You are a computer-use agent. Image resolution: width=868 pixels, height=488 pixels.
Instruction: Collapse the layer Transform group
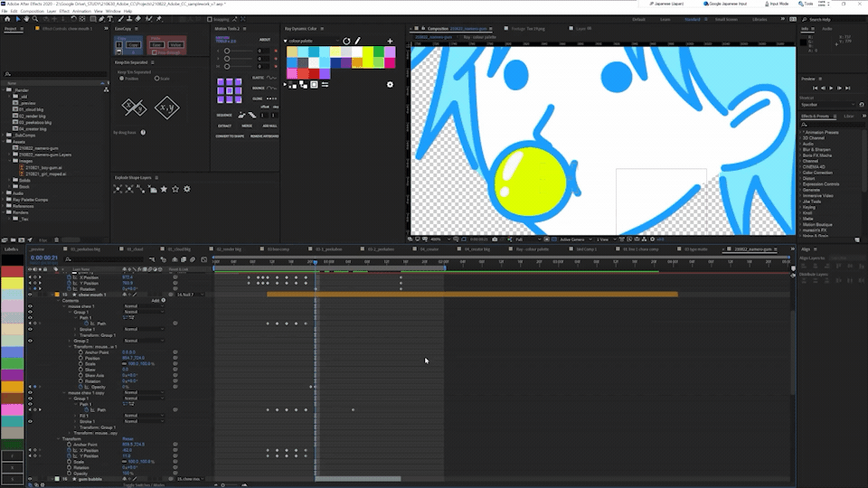pyautogui.click(x=59, y=439)
